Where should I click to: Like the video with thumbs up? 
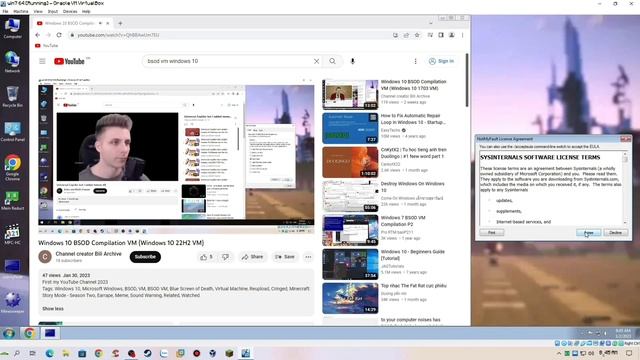pos(207,257)
